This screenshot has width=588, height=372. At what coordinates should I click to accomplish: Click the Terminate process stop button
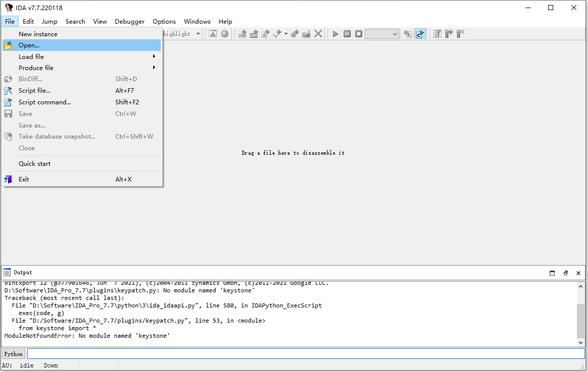[x=359, y=34]
